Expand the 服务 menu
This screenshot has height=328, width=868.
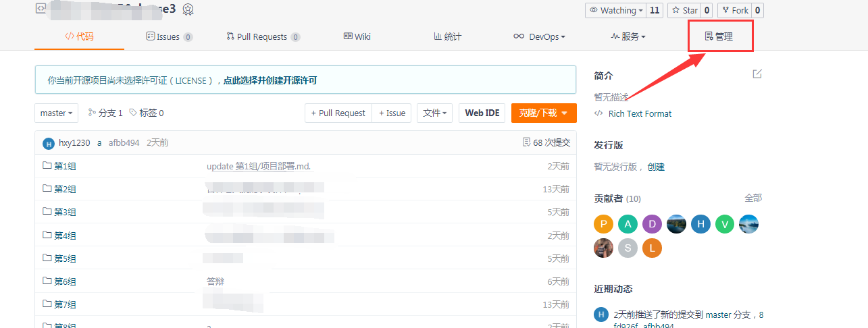628,36
